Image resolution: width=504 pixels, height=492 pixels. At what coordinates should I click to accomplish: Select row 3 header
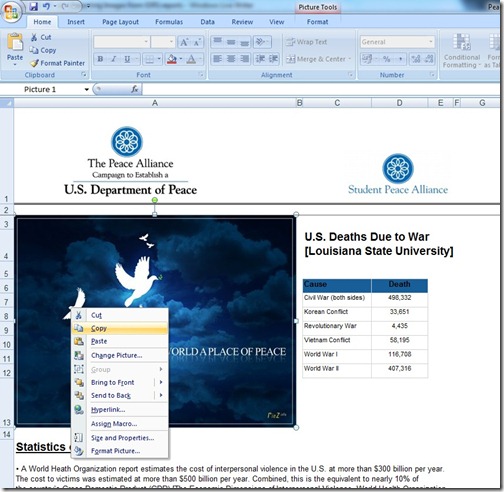tap(6, 224)
